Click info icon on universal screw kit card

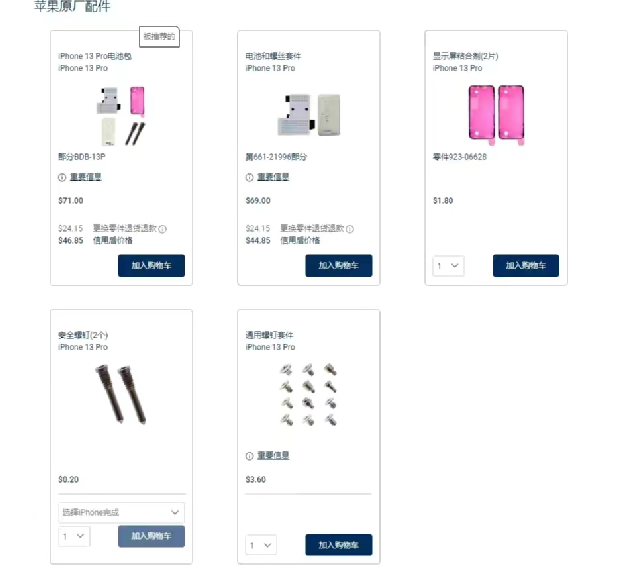[x=249, y=456]
